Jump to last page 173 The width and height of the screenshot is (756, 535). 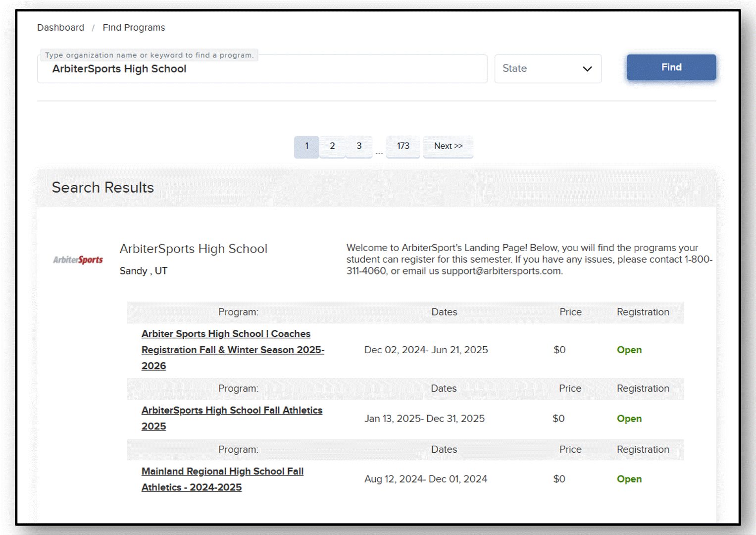tap(403, 147)
